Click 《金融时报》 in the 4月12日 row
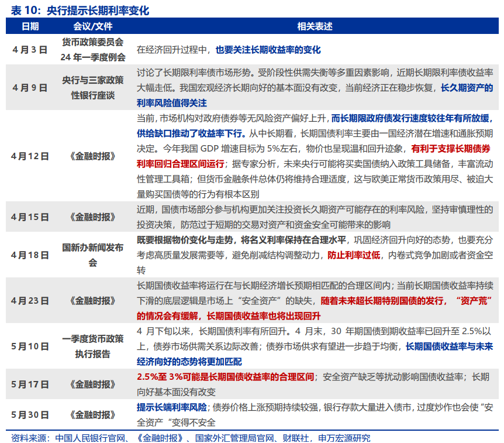 point(92,156)
